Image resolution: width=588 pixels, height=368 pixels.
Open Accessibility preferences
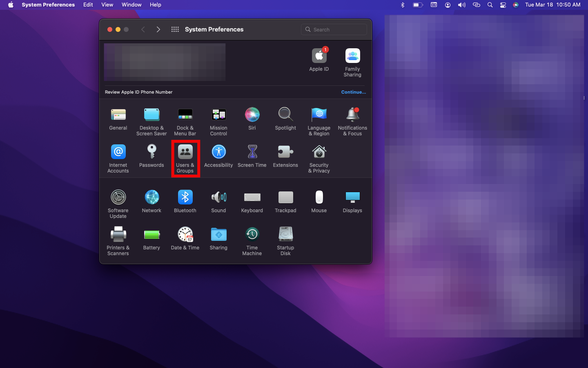click(x=218, y=156)
